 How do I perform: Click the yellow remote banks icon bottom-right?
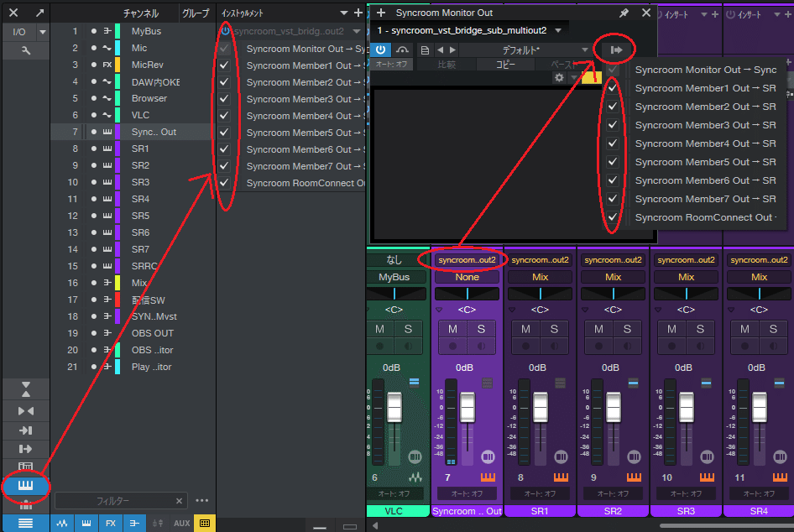coord(204,523)
